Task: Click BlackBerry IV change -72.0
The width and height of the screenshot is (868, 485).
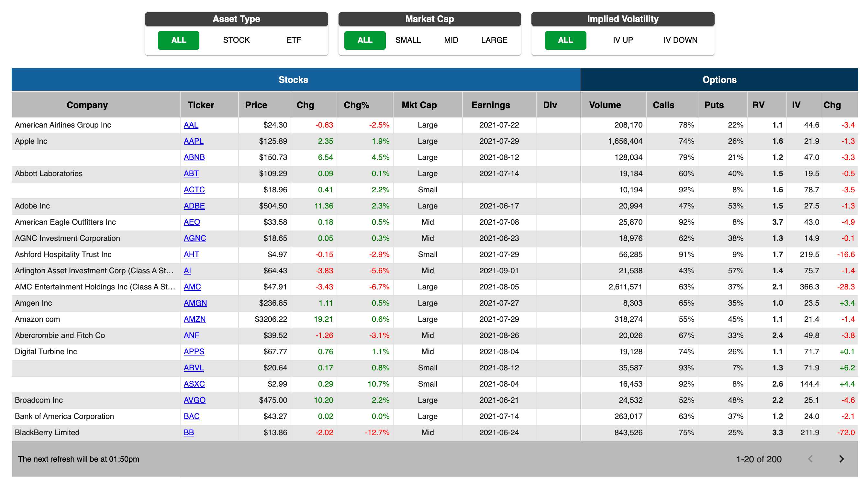Action: (845, 433)
